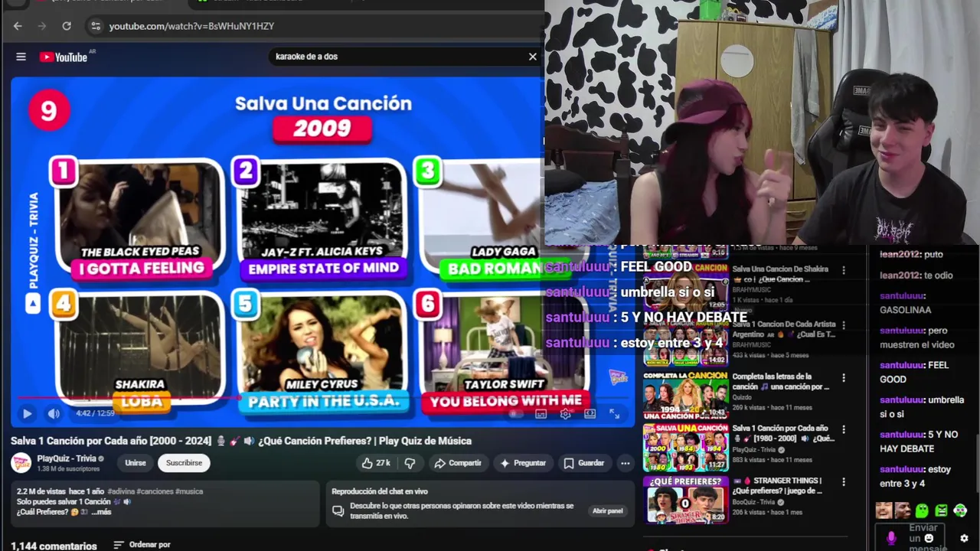This screenshot has height=551, width=980.
Task: Click the green angry-face emote in chat
Action: [941, 510]
